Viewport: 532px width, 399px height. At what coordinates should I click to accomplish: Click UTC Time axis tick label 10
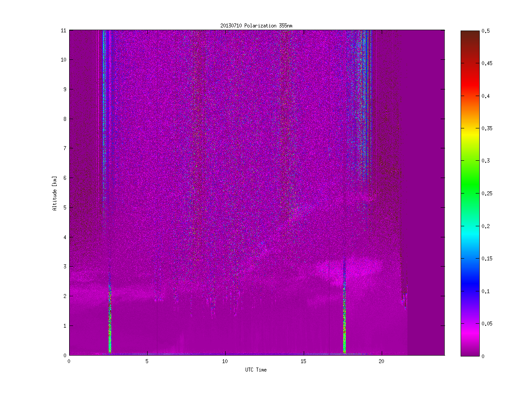(225, 361)
